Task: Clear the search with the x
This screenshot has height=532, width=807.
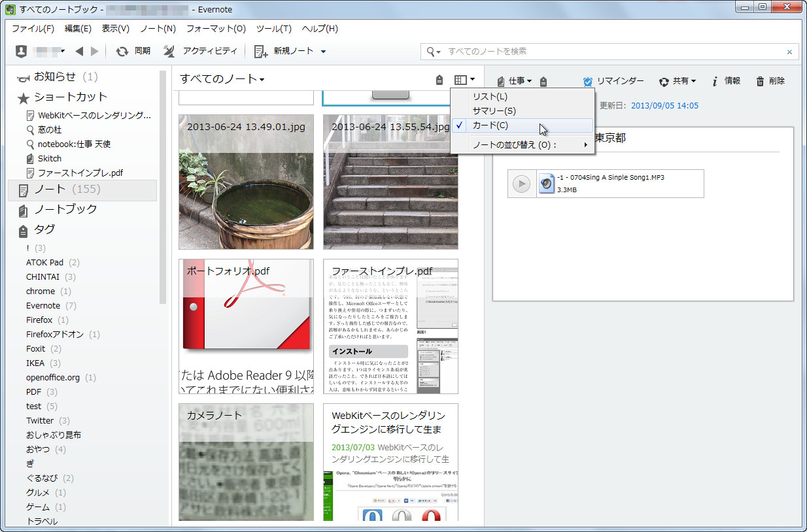Action: (789, 52)
